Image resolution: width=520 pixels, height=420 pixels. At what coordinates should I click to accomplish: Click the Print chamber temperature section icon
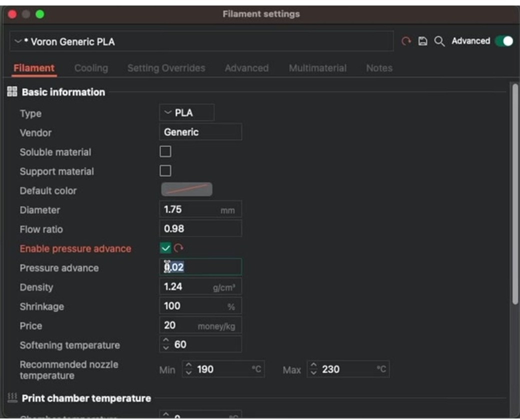point(12,397)
